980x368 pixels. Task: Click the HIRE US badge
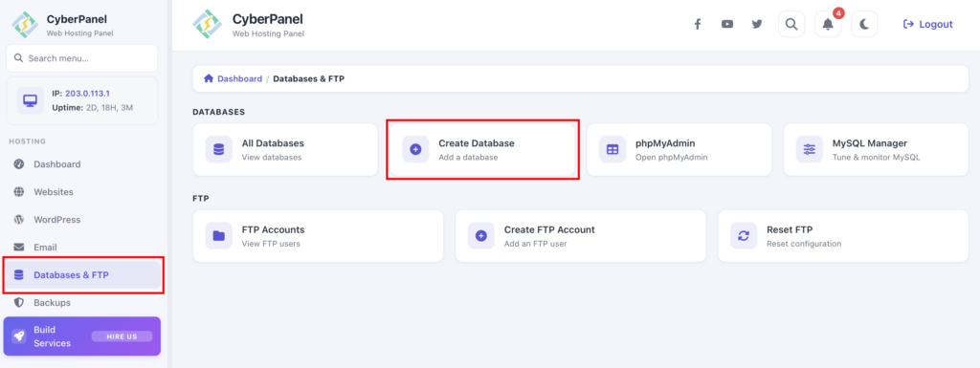click(122, 336)
